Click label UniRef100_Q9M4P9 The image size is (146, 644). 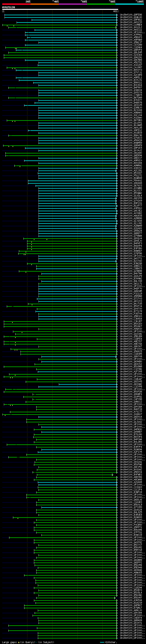(x=131, y=146)
